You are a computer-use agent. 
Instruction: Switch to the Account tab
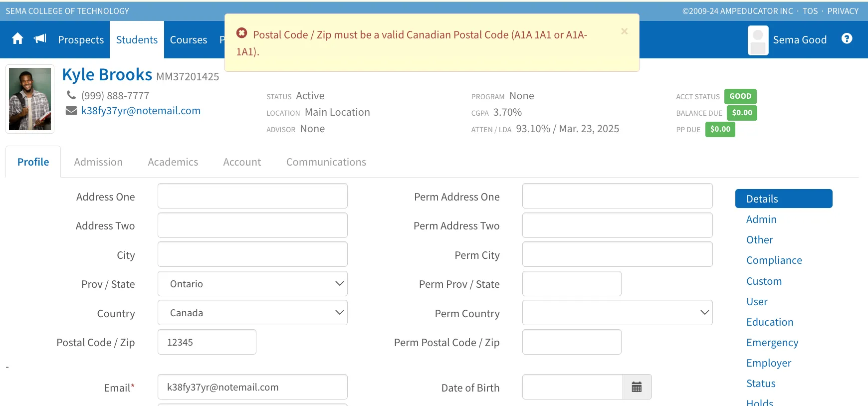point(242,162)
